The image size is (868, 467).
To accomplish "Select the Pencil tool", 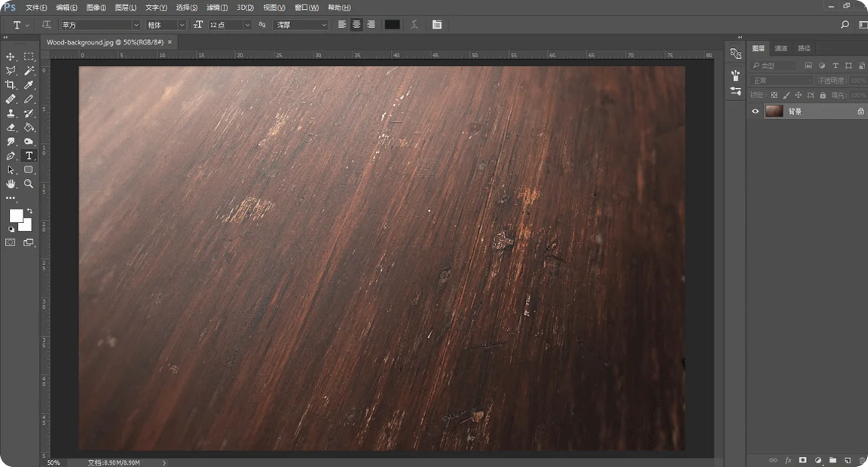I will click(x=29, y=99).
